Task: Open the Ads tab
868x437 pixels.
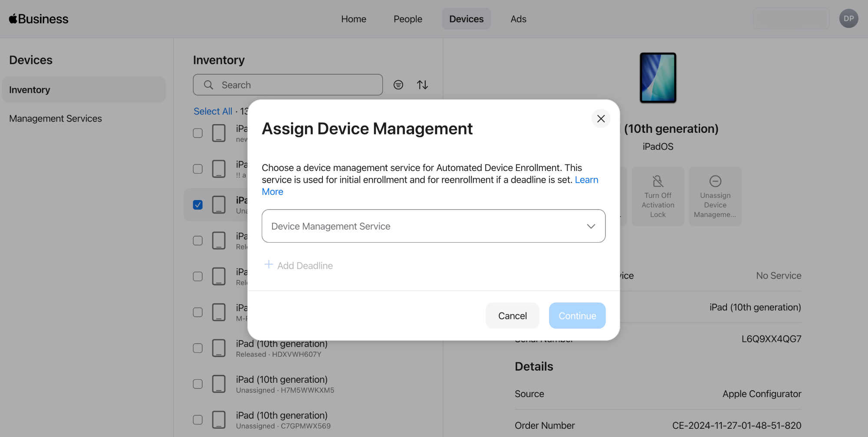Action: point(518,19)
